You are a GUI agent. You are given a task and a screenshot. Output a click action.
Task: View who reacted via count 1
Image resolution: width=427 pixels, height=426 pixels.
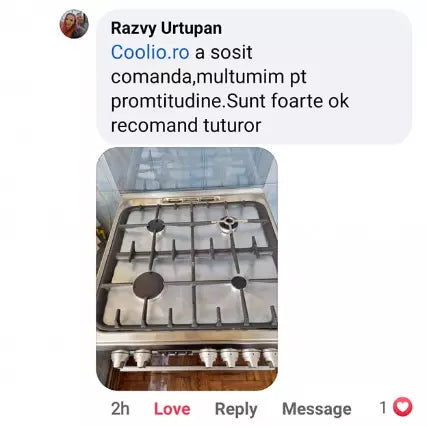click(383, 407)
